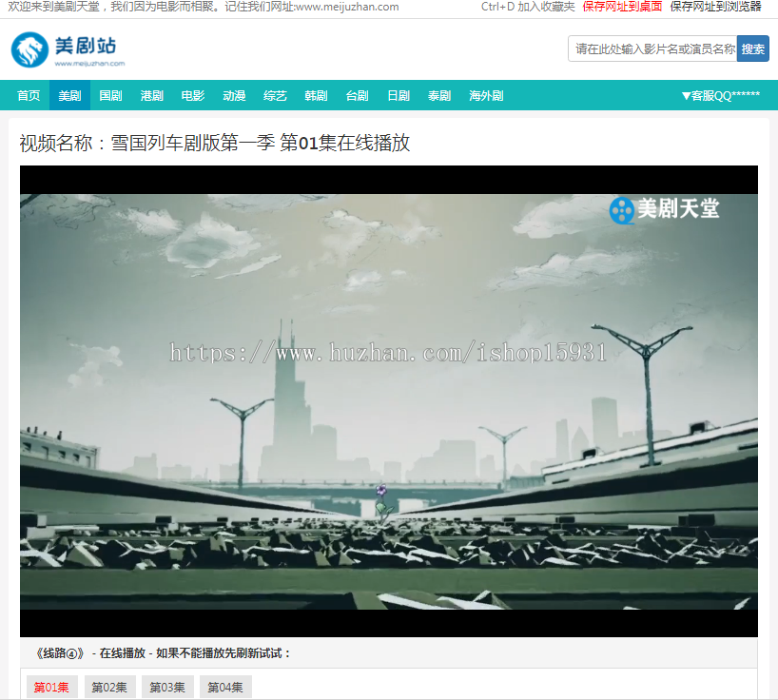Open the 海外剧 category

[486, 95]
